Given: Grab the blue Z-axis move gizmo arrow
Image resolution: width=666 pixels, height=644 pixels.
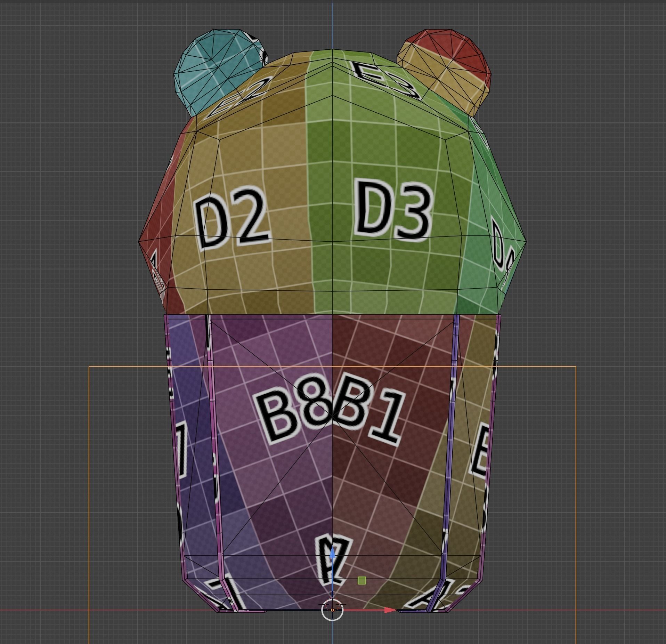Looking at the screenshot, I should [x=332, y=552].
